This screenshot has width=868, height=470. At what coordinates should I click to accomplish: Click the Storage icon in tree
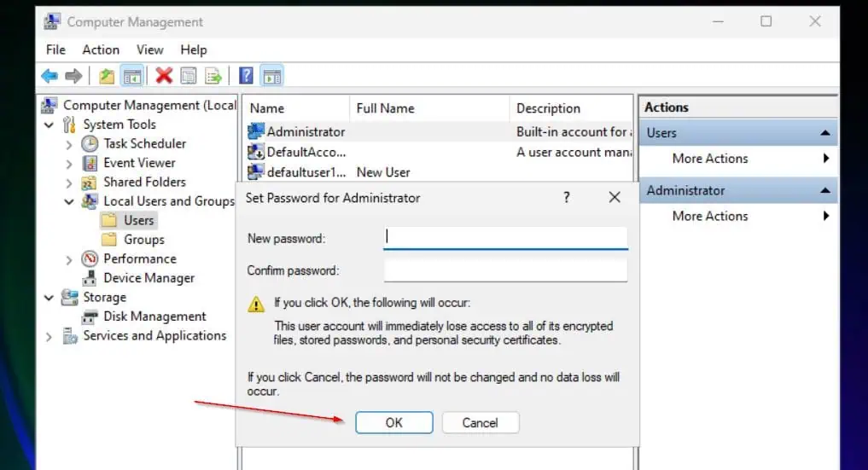tap(69, 298)
